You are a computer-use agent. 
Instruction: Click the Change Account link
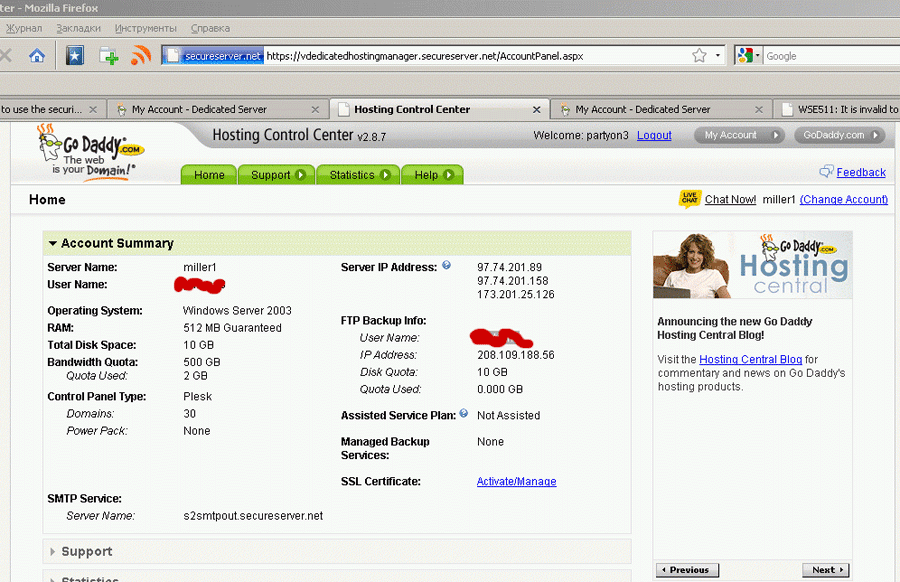click(x=844, y=199)
